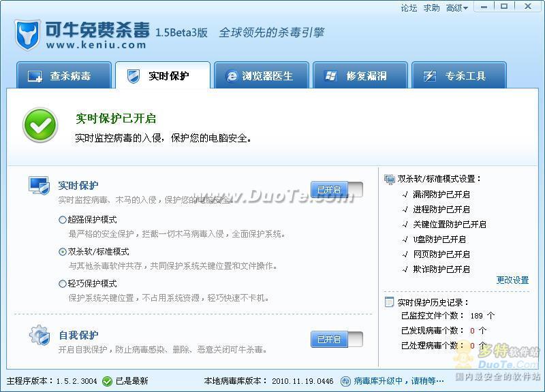Click the 主程序版本 1.5.2.3004 text
This screenshot has width=545, height=392.
[x=52, y=381]
